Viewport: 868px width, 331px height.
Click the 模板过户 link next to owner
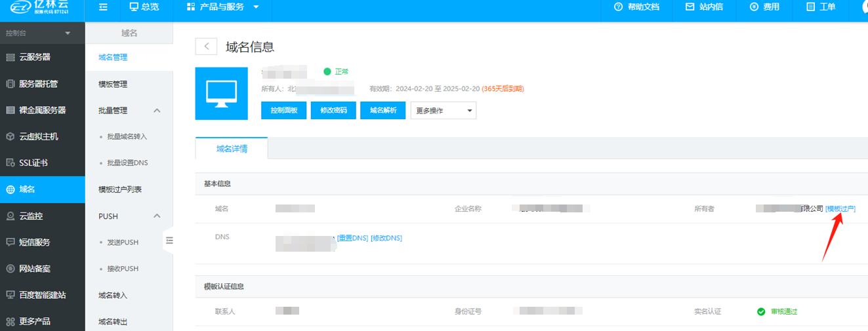[840, 208]
